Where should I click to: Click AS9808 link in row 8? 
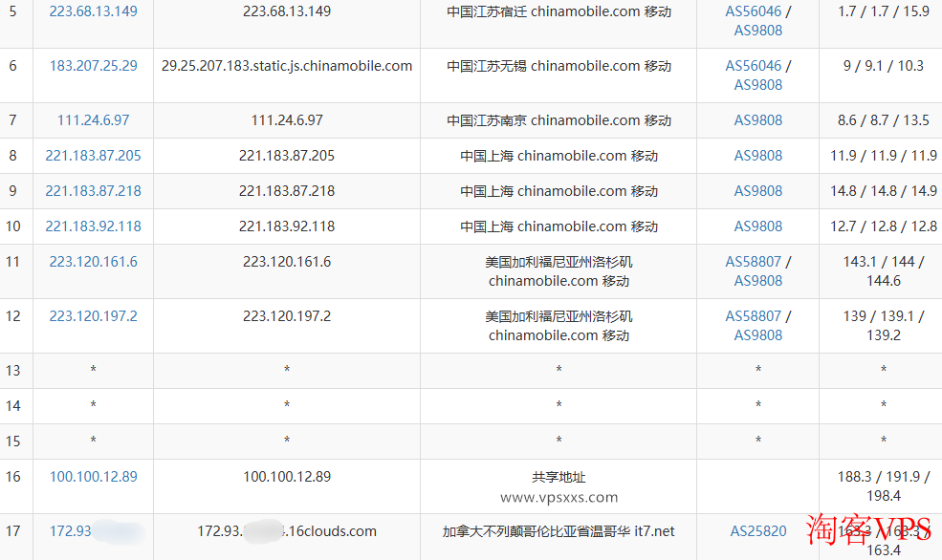tap(758, 156)
